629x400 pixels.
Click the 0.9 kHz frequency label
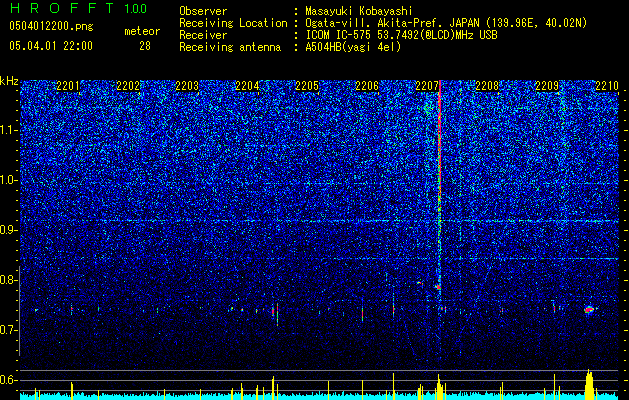[8, 230]
